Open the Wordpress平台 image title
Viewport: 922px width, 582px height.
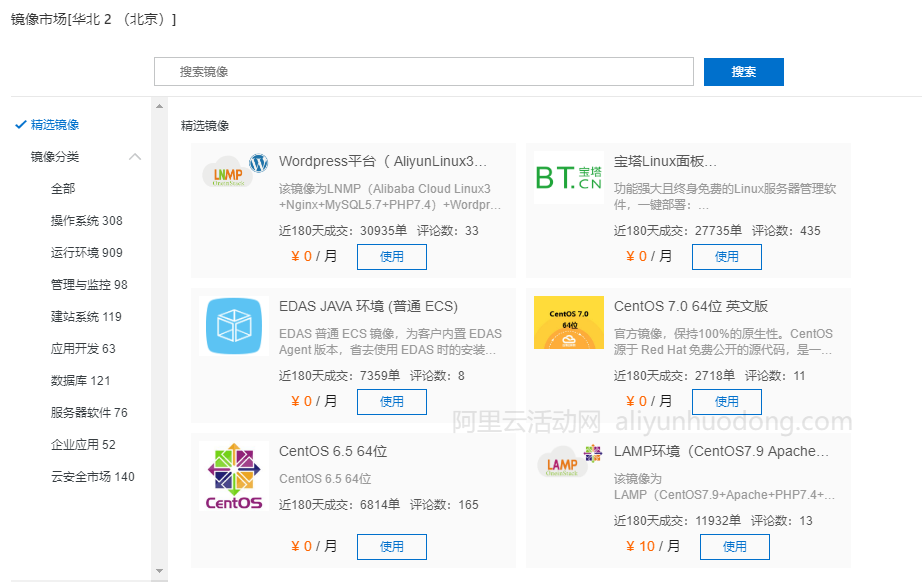(383, 161)
